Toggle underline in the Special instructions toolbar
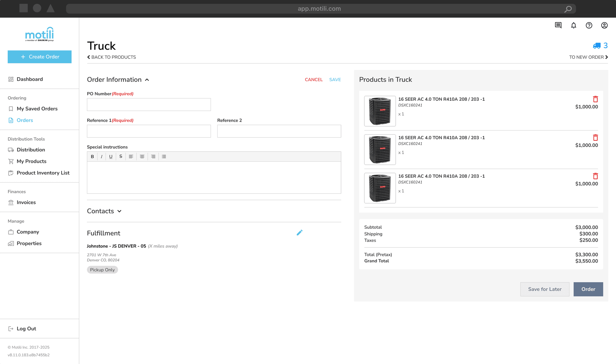Viewport: 616px width, 364px height. [x=111, y=157]
